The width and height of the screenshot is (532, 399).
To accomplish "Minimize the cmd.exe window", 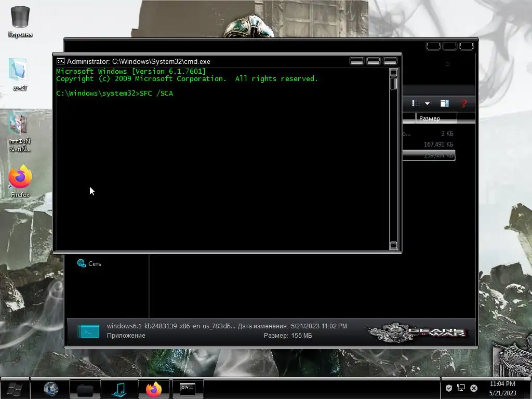I will (356, 61).
